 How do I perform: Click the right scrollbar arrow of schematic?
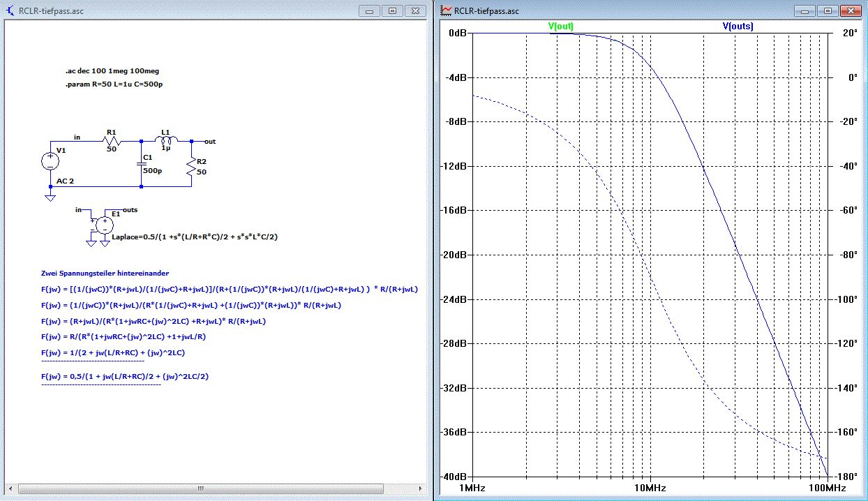pyautogui.click(x=419, y=488)
